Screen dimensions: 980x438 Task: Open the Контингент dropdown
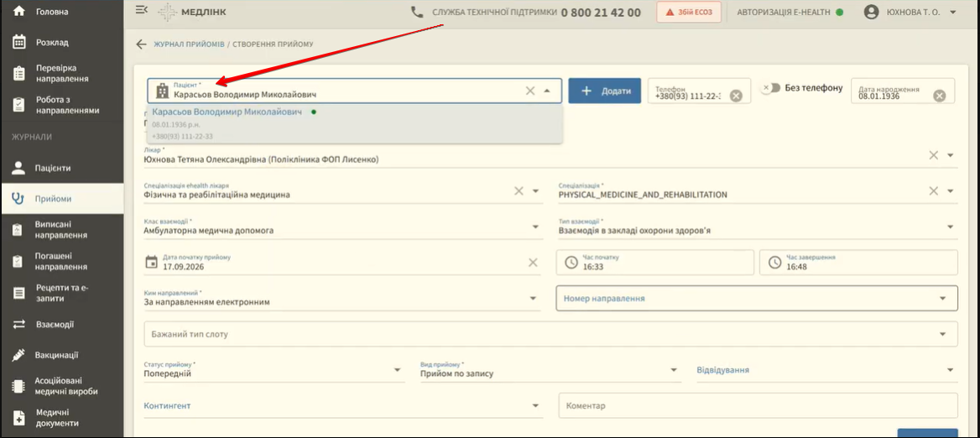[342, 405]
